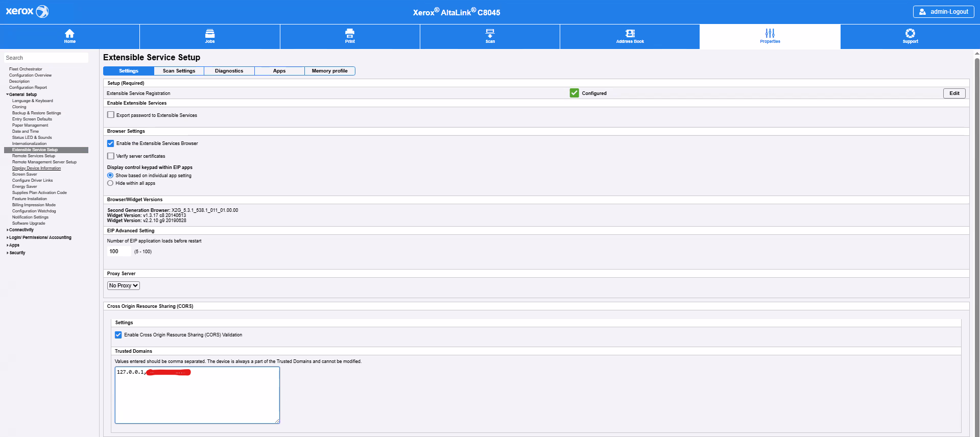
Task: Select Hide within all apps option
Action: pyautogui.click(x=110, y=183)
